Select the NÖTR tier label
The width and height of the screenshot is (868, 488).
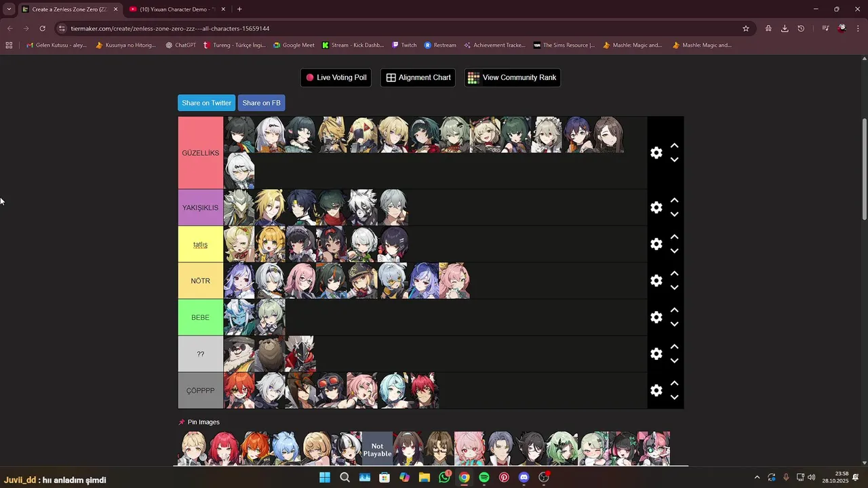pyautogui.click(x=200, y=281)
